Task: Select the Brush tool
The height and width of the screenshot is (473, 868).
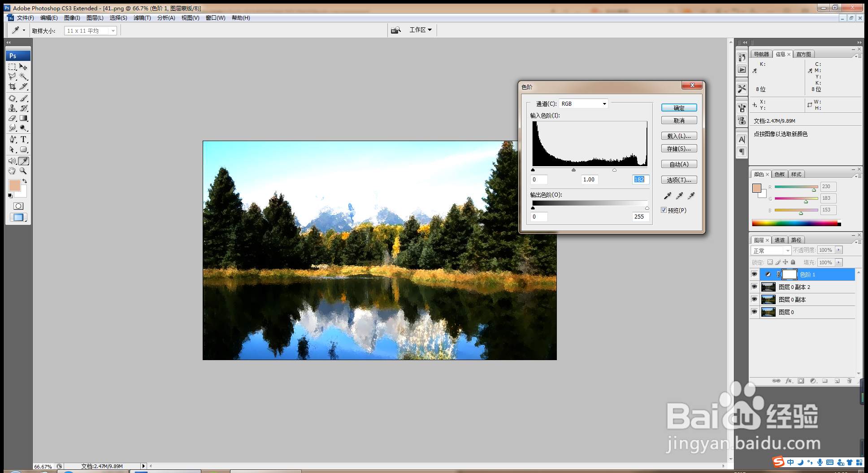Action: 24,98
